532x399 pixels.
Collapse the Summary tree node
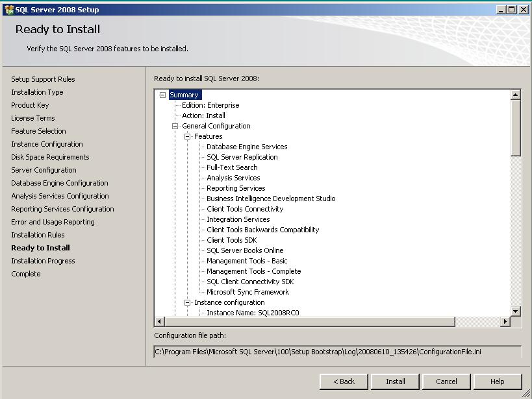(162, 95)
